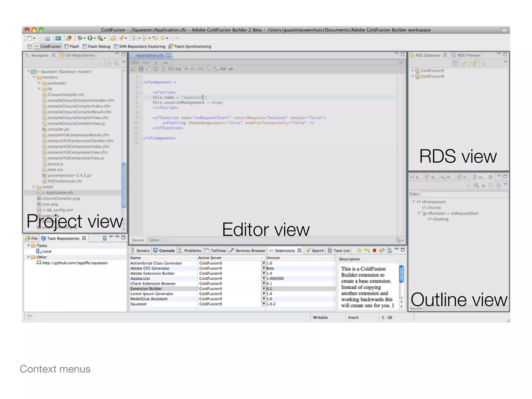Select ClosureCompiler.cfc in the Navigator

pyautogui.click(x=63, y=95)
